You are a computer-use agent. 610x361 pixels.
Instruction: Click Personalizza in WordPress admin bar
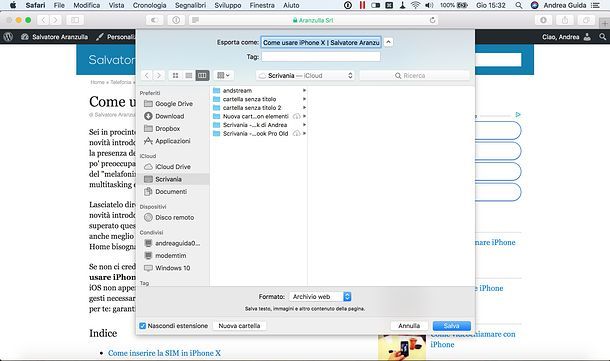click(x=116, y=37)
